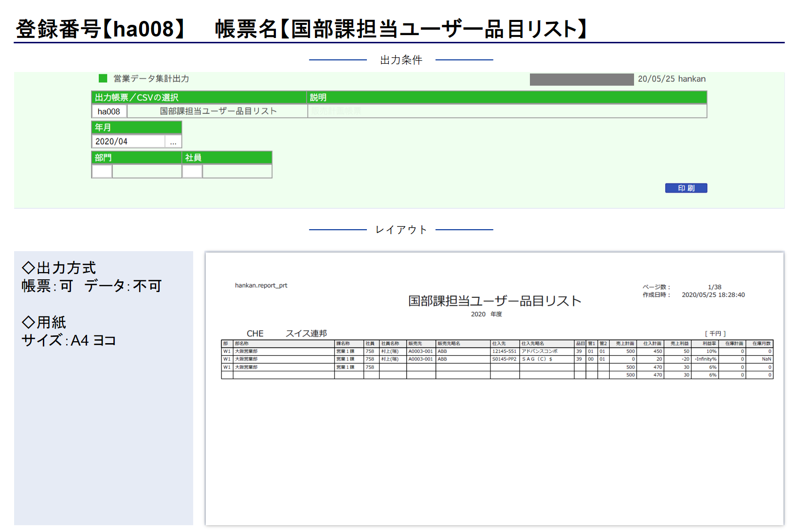Click the 年月 field showing 2020/04
Image resolution: width=799 pixels, height=532 pixels.
[x=128, y=141]
